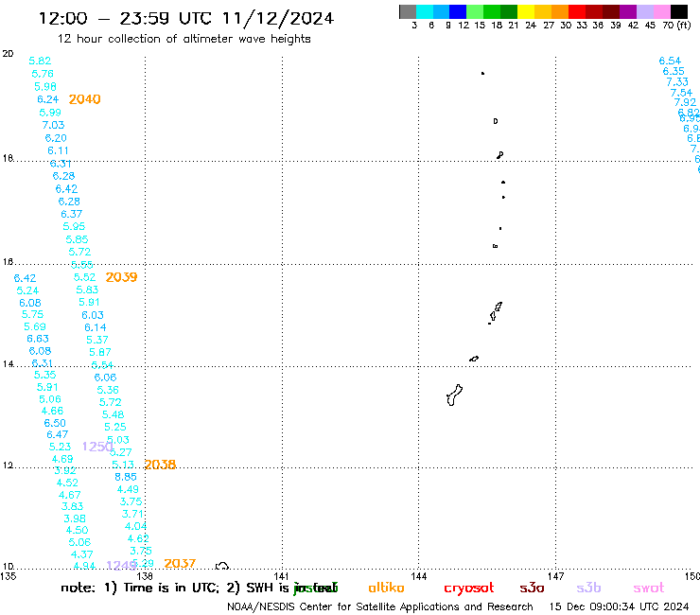Click the wave height value 6.63
The image size is (700, 615).
coord(38,339)
